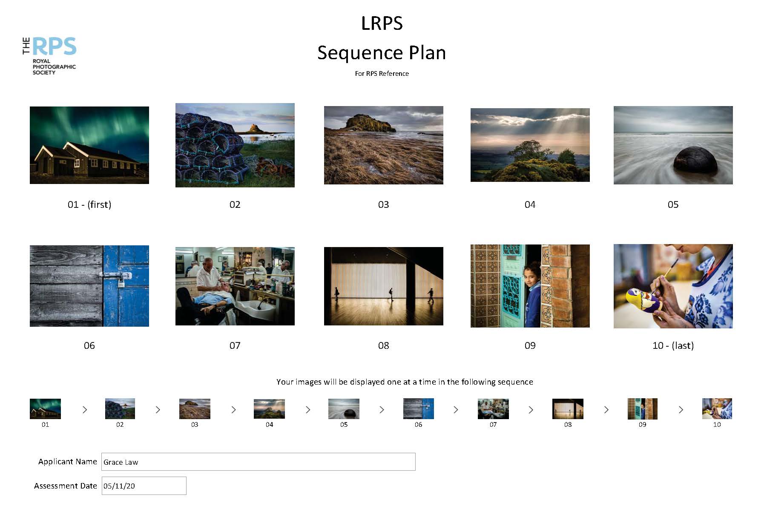Select small sequence thumbnail 01
The image size is (767, 532).
(45, 409)
